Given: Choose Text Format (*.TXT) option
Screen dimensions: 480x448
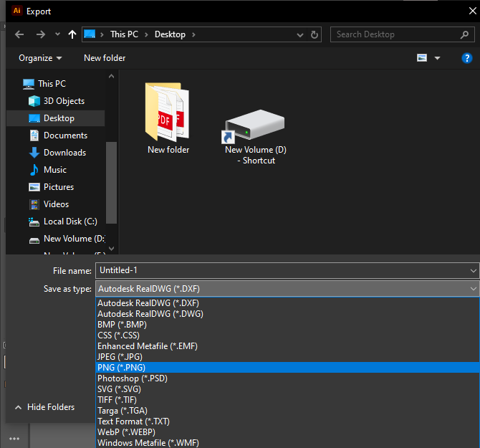Looking at the screenshot, I should pos(287,421).
